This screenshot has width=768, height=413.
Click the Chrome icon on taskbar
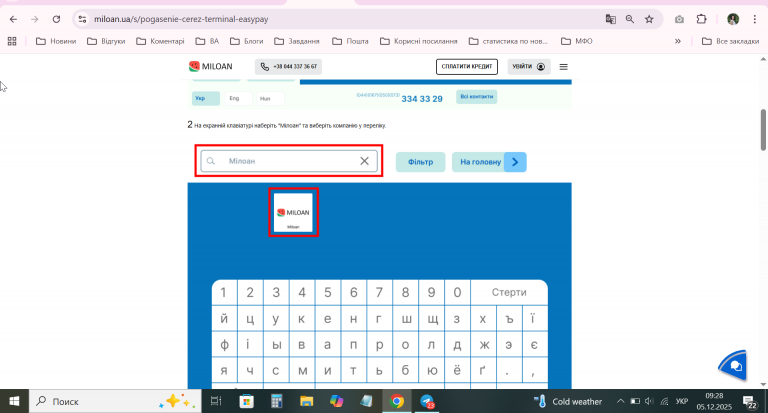tap(397, 401)
